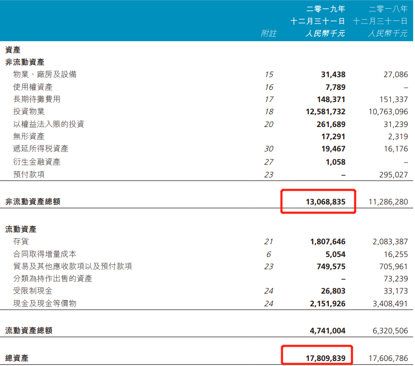Click the 2018 value 27,086
415x366 pixels.
coord(396,75)
